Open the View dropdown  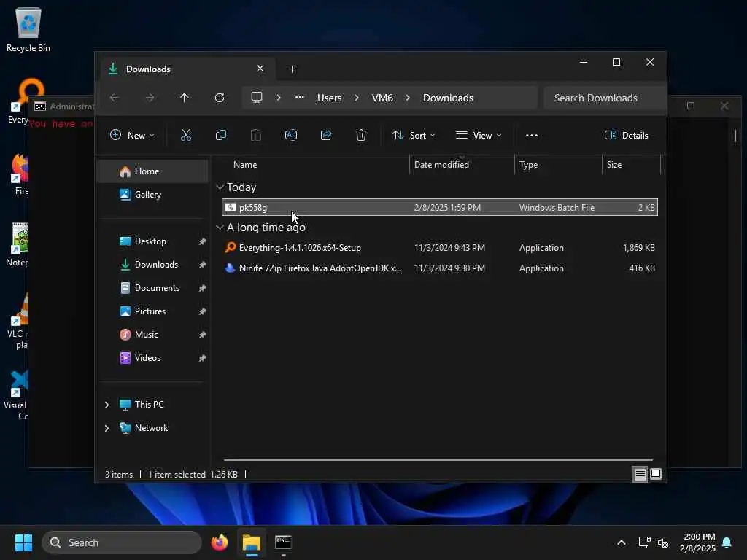[479, 135]
